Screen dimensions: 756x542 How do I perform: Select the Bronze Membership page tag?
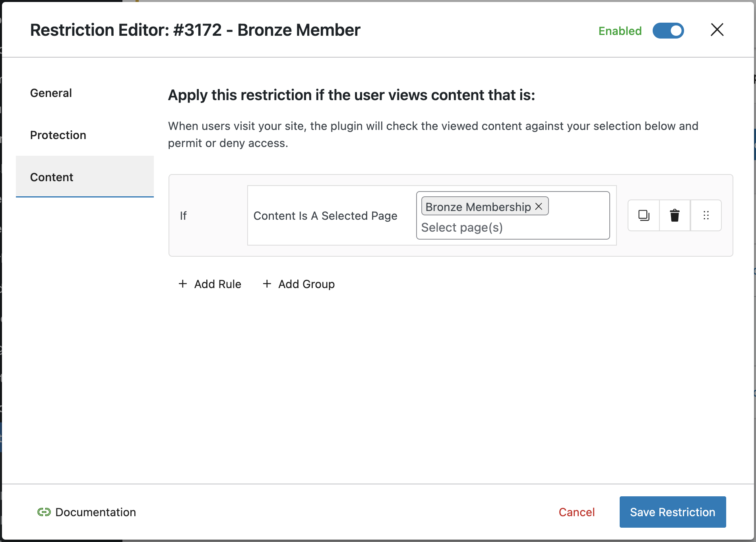[x=478, y=207]
